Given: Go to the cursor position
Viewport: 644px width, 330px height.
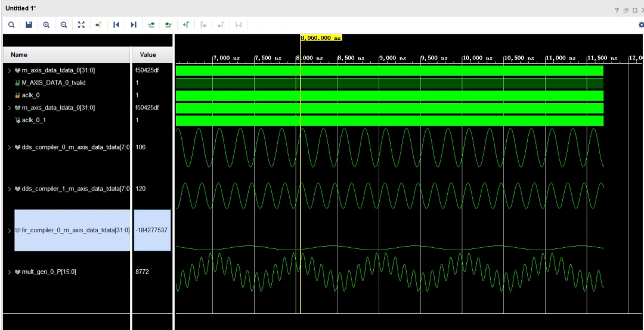Looking at the screenshot, I should (x=98, y=24).
